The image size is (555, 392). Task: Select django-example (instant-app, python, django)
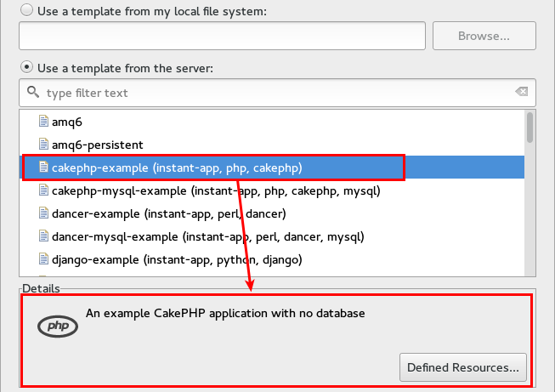tap(177, 259)
